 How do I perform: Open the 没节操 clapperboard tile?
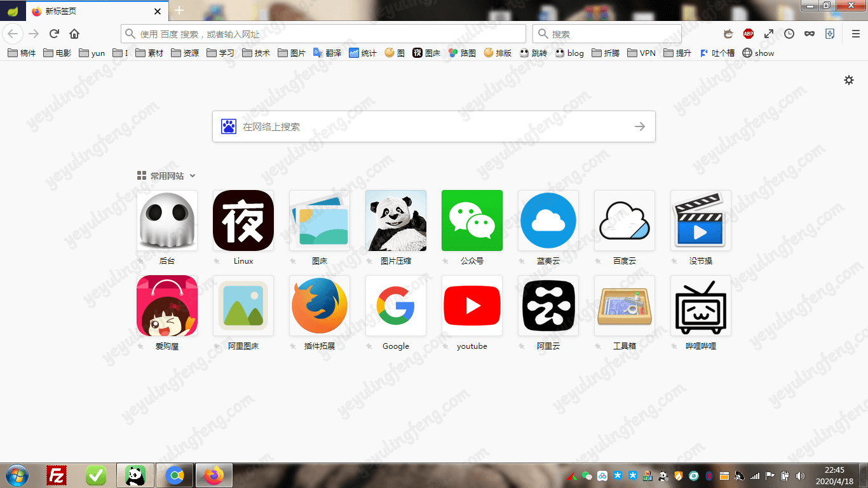click(701, 220)
